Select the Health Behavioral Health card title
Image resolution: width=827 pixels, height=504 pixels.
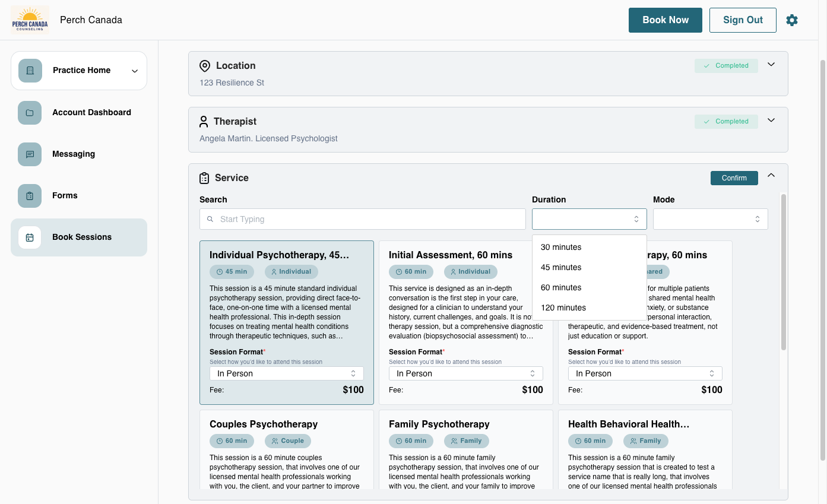point(629,424)
